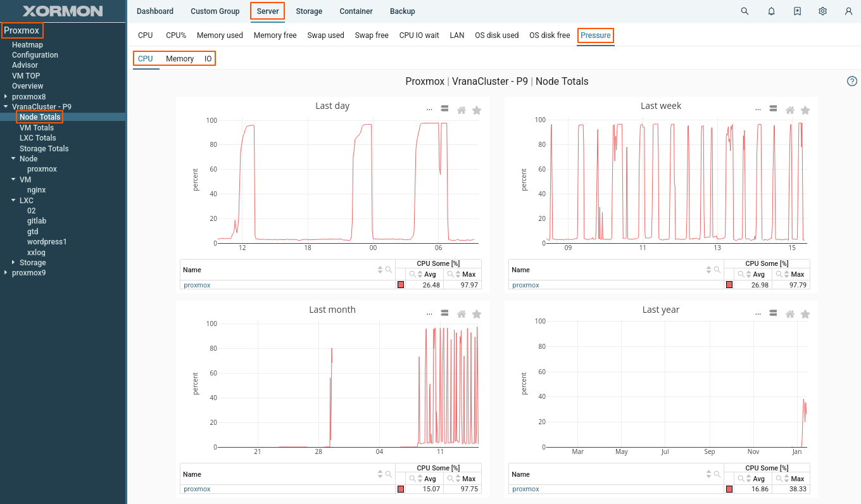Open the settings gear icon

click(x=822, y=11)
